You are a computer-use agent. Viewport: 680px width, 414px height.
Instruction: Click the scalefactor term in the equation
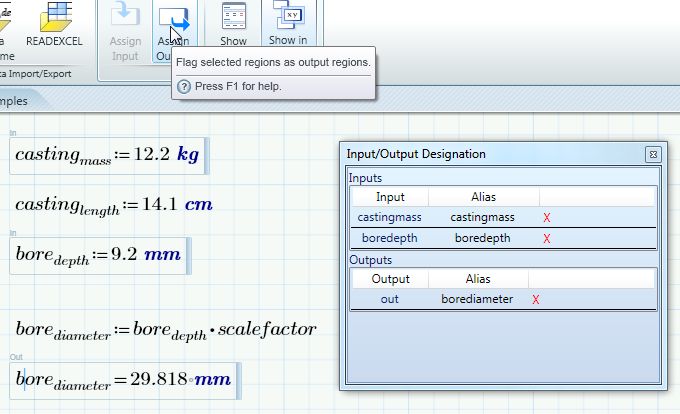pos(267,329)
